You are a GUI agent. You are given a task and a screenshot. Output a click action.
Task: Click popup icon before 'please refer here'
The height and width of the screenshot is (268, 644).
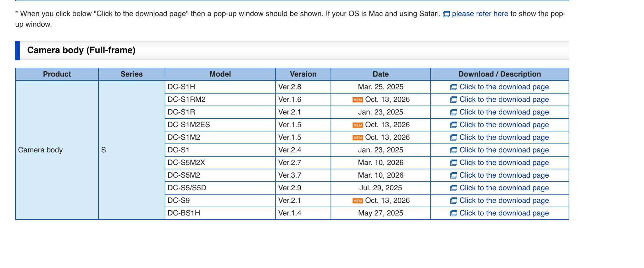pos(446,14)
